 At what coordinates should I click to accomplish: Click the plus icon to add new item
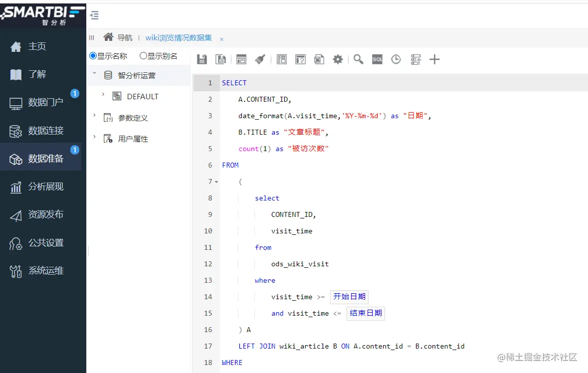pos(434,59)
